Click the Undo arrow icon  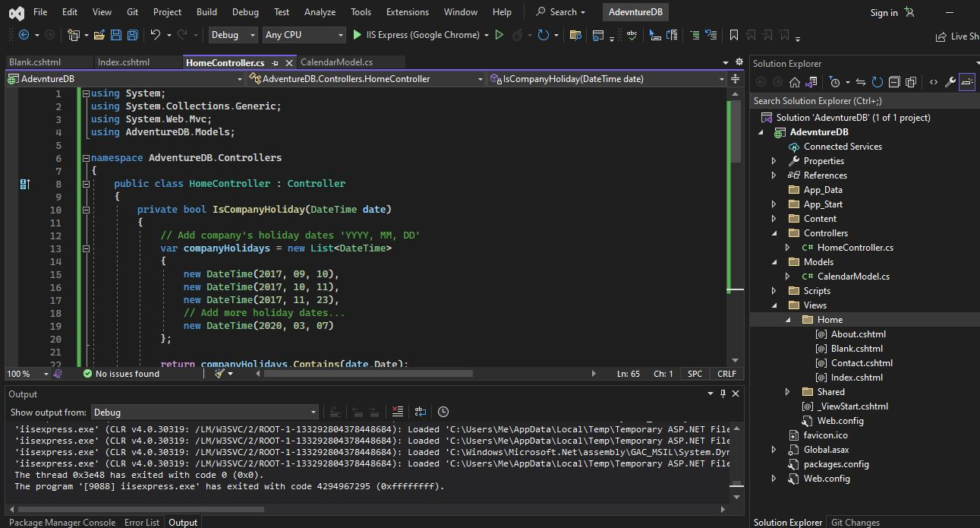pos(156,35)
